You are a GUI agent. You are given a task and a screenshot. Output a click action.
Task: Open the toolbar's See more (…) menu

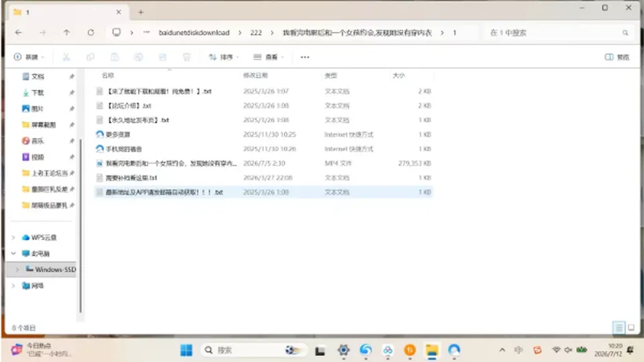305,57
